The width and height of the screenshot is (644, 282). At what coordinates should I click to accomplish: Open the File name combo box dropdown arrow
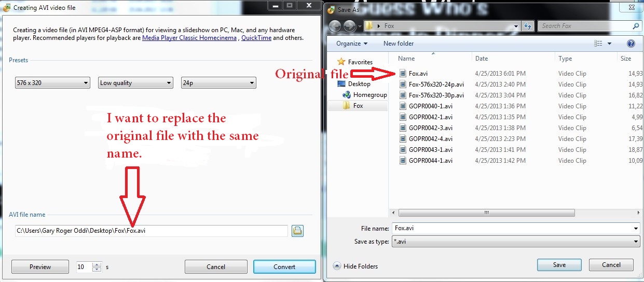pyautogui.click(x=636, y=229)
